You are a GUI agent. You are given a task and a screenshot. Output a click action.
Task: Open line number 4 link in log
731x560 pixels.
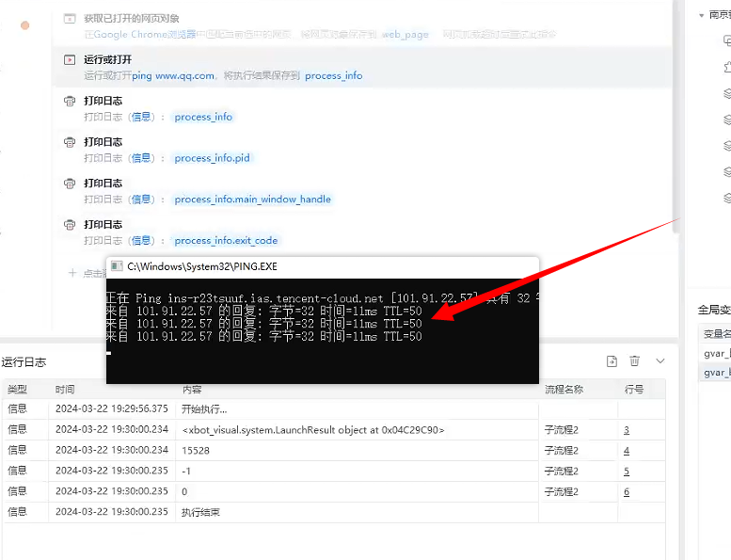pos(627,451)
